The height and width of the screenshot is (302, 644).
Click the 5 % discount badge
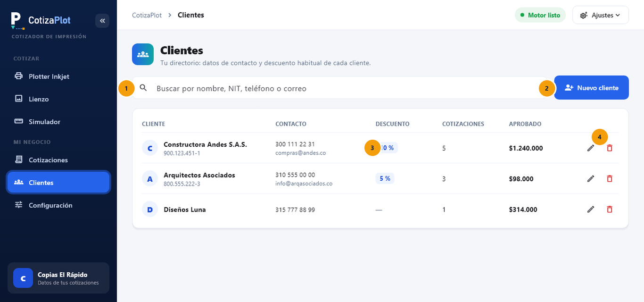coord(385,179)
